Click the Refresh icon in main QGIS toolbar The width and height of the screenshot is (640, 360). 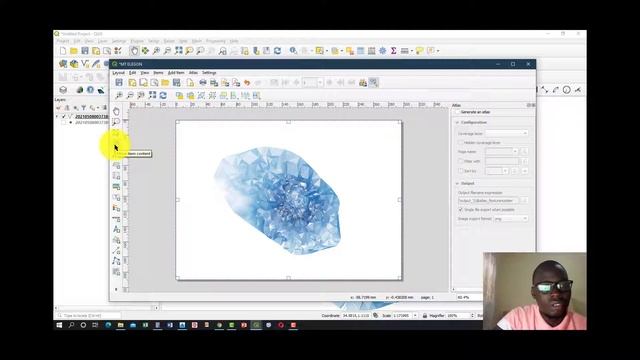[x=278, y=51]
